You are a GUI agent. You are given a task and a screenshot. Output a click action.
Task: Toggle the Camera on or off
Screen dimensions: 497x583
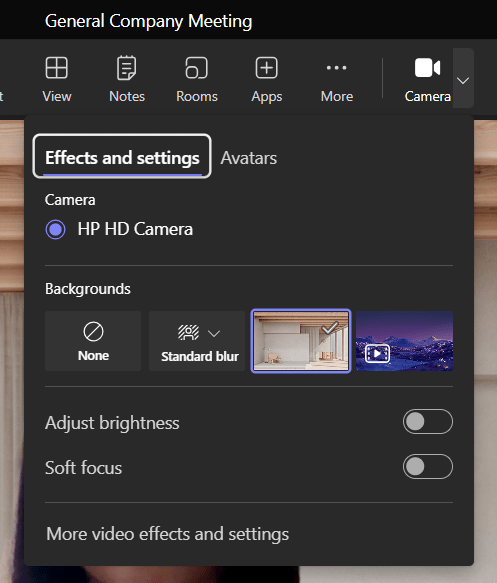pos(427,79)
